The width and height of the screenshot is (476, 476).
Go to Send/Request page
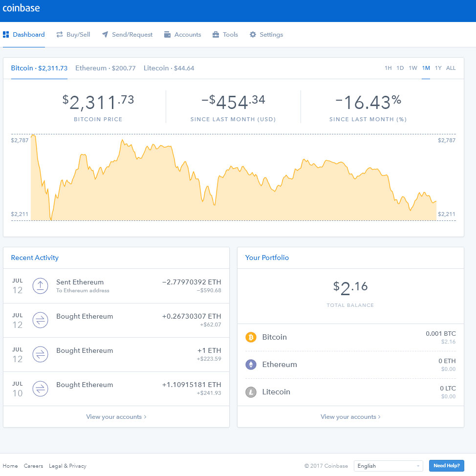[127, 35]
